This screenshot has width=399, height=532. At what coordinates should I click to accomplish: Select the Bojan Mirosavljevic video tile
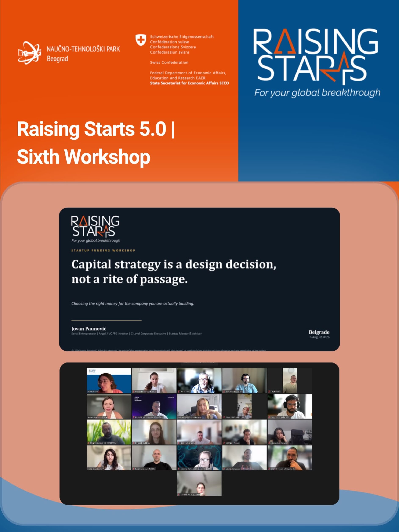coord(290,458)
